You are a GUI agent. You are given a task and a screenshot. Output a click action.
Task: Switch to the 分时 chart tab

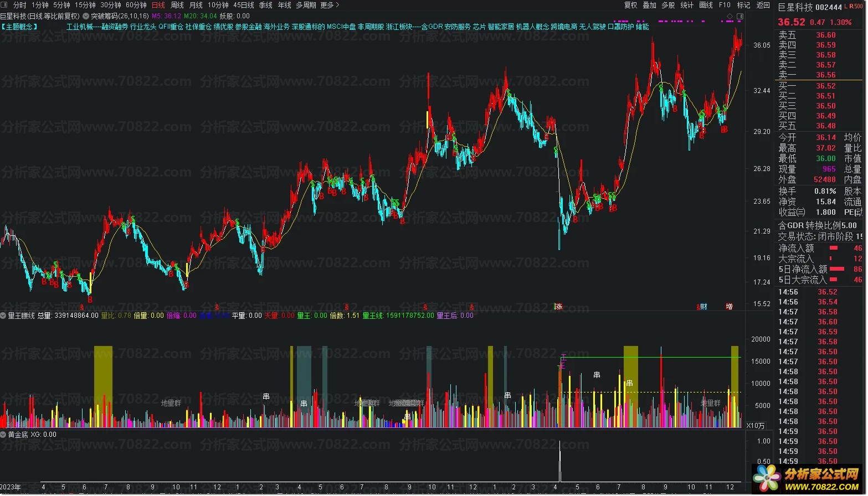tap(19, 5)
